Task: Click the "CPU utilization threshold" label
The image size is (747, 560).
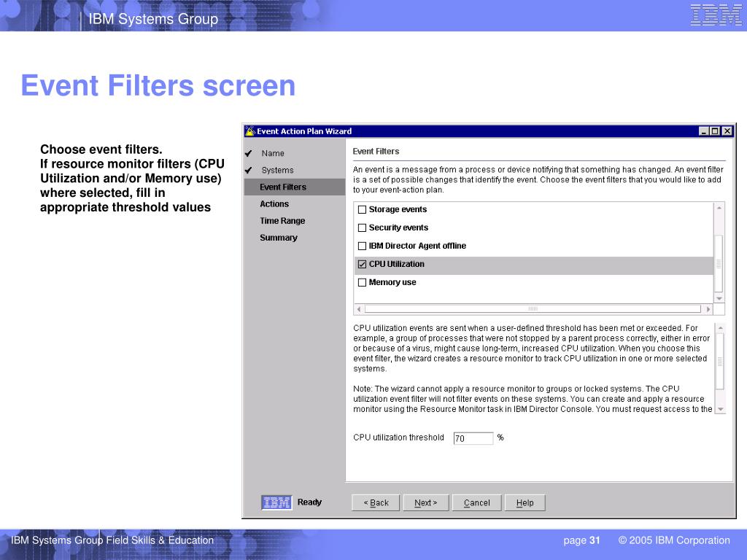Action: click(398, 437)
